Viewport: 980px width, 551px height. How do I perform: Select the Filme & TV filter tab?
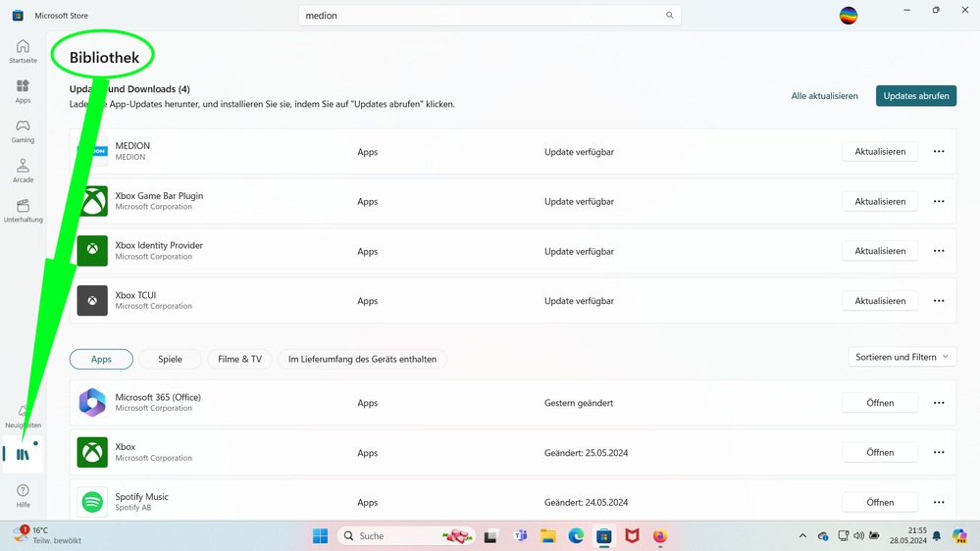[x=239, y=359]
